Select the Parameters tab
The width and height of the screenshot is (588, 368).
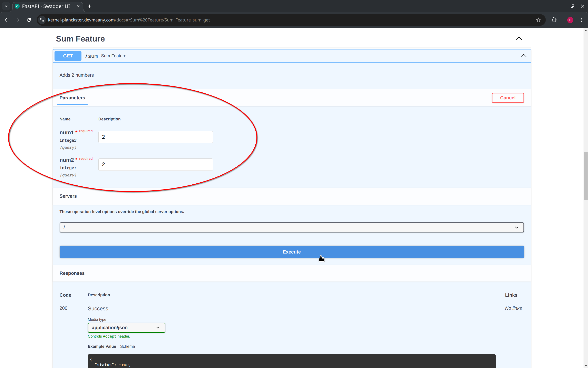tap(72, 98)
